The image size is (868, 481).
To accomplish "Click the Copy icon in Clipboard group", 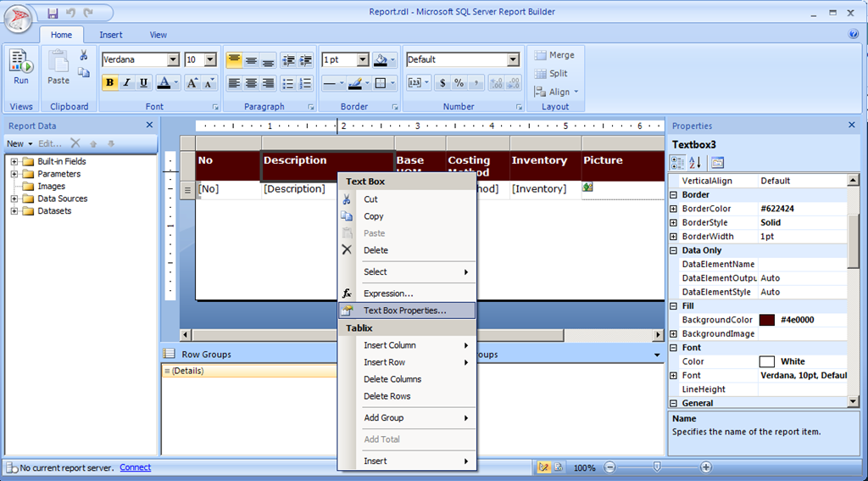I will point(84,72).
